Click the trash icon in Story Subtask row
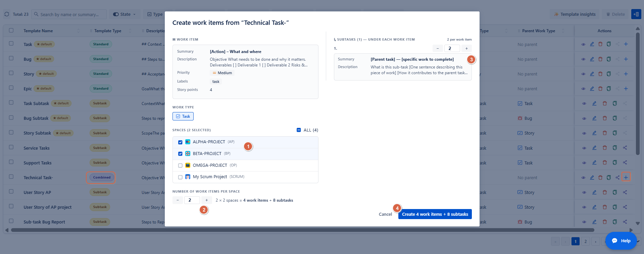This screenshot has width=644, height=254. [x=605, y=133]
